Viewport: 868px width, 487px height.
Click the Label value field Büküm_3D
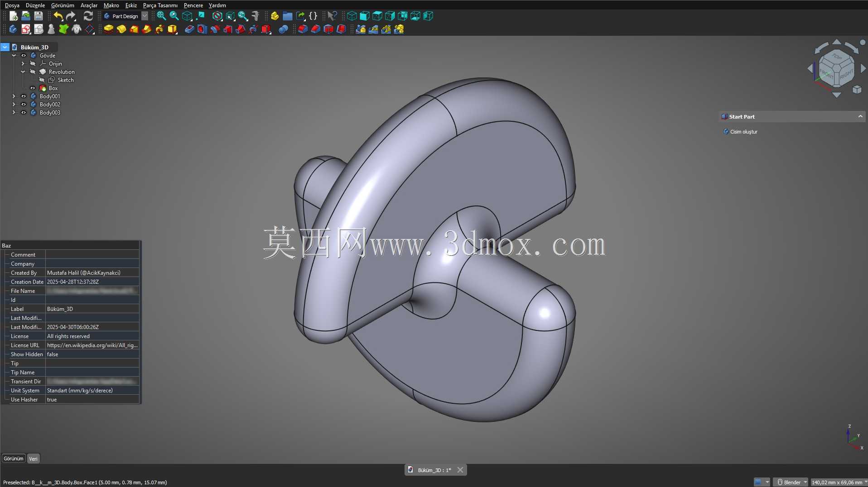point(92,309)
